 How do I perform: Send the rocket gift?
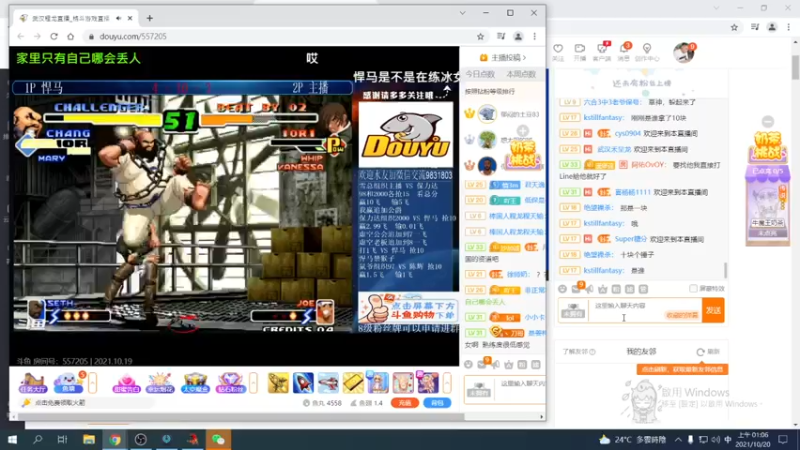303,383
